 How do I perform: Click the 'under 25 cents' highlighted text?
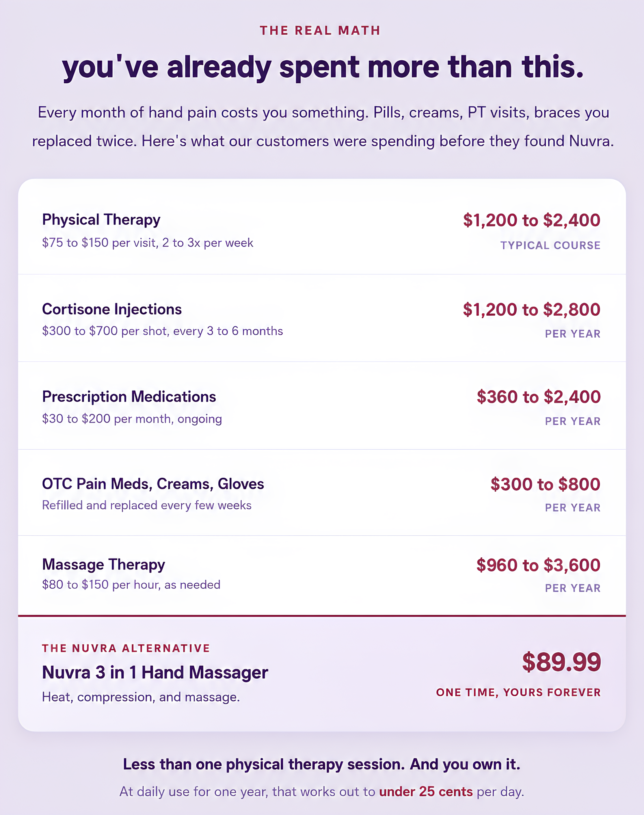[x=426, y=792]
